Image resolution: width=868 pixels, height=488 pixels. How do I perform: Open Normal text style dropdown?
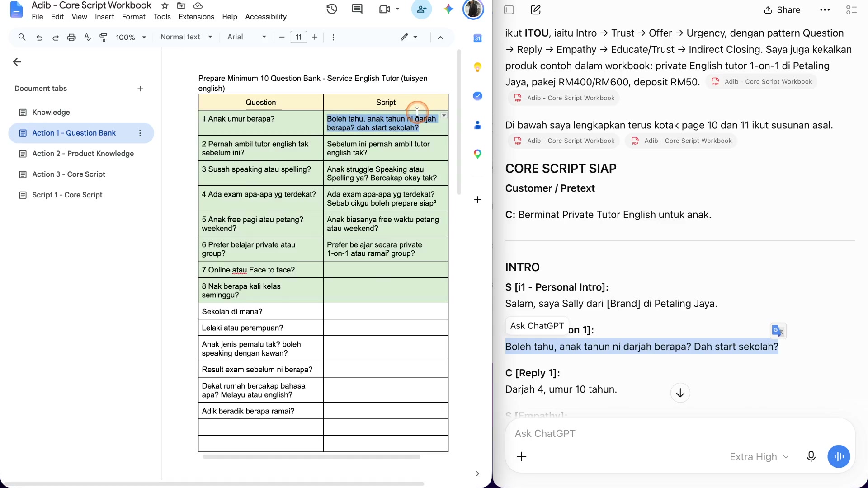[x=186, y=37]
